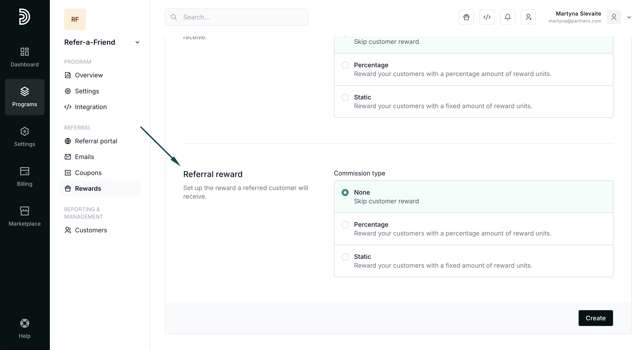Select None radio under Referral reward
Viewport: 644px width, 350px height.
(345, 193)
